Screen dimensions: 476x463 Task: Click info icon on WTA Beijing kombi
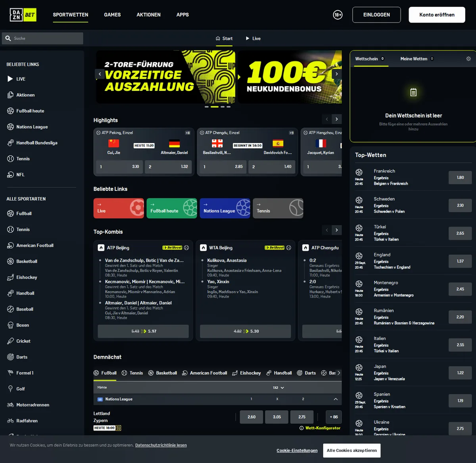click(x=289, y=248)
